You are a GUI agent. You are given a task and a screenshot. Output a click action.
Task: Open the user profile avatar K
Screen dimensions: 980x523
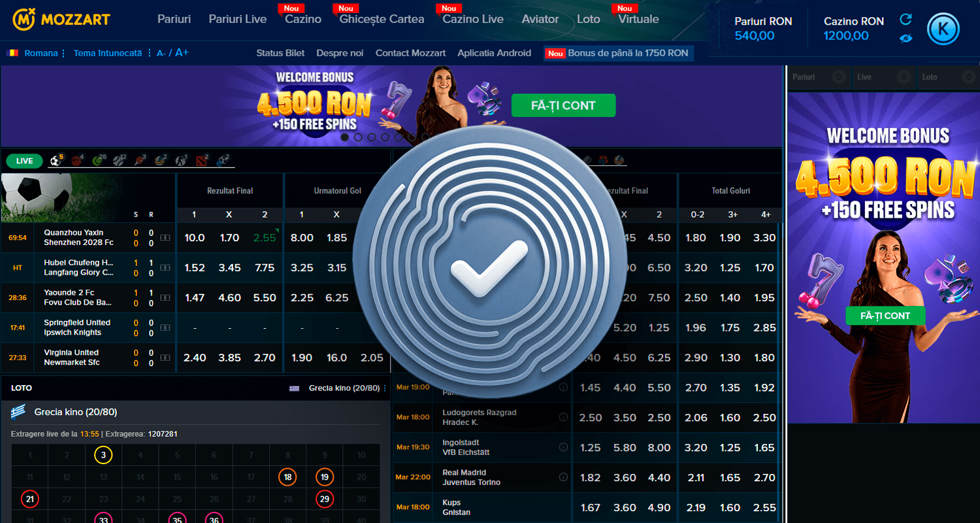[943, 29]
